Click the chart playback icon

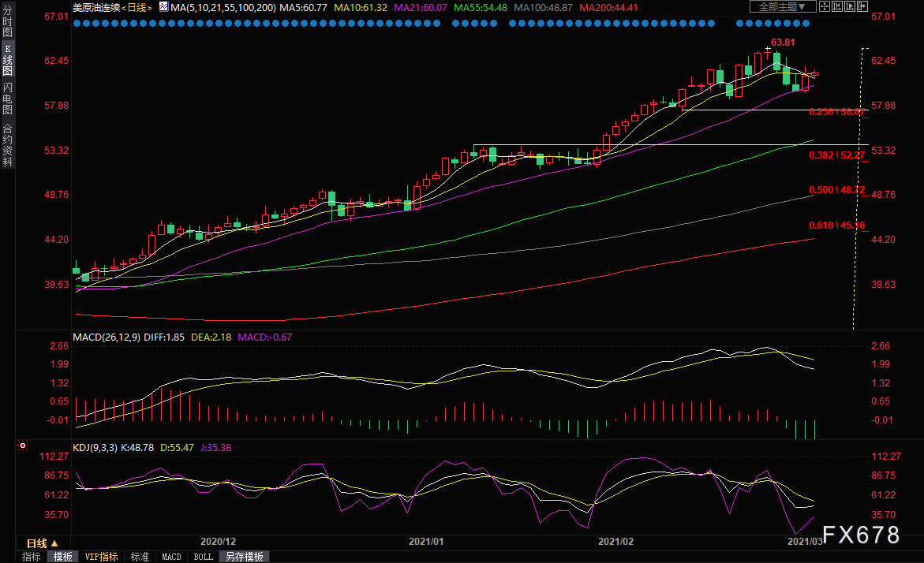click(849, 6)
